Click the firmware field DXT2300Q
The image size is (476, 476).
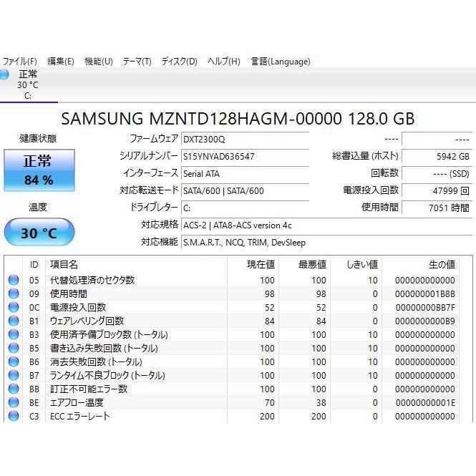(245, 140)
